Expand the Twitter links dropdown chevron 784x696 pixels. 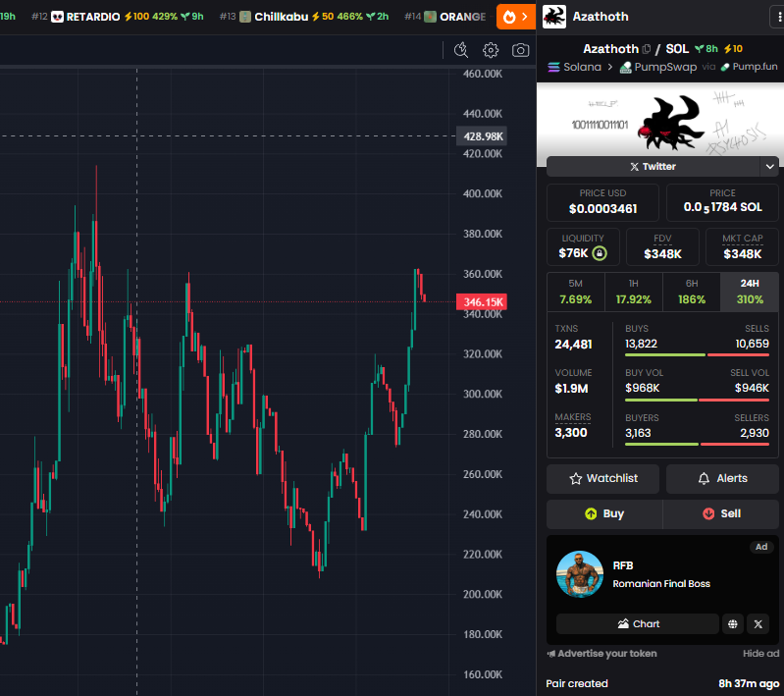tap(769, 167)
